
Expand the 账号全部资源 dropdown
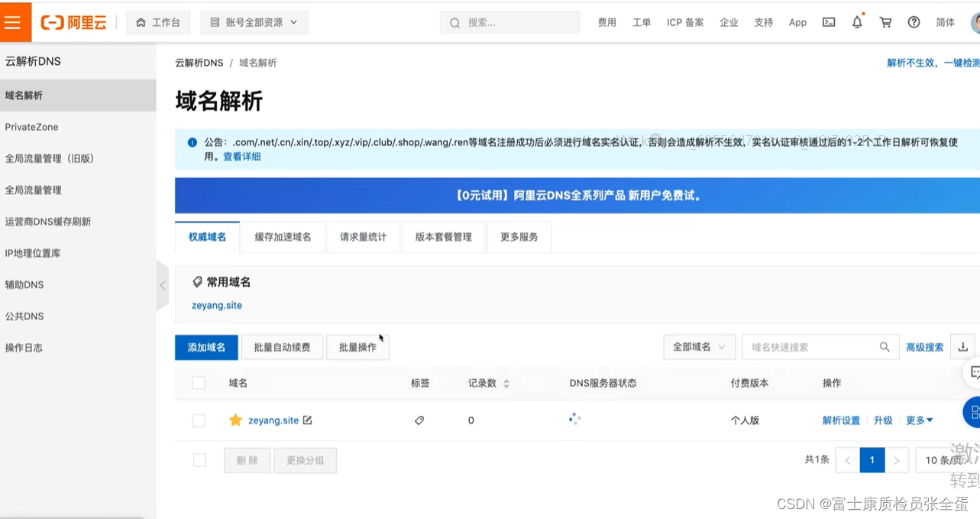[x=254, y=23]
